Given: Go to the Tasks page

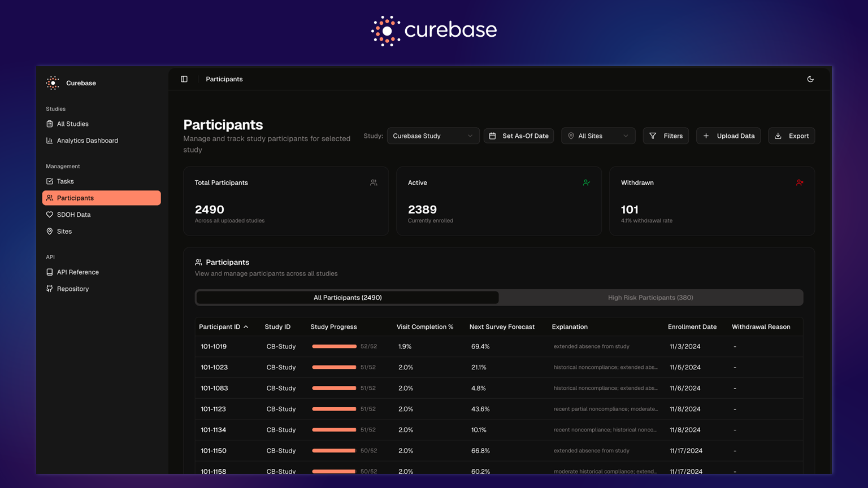Looking at the screenshot, I should coord(65,181).
